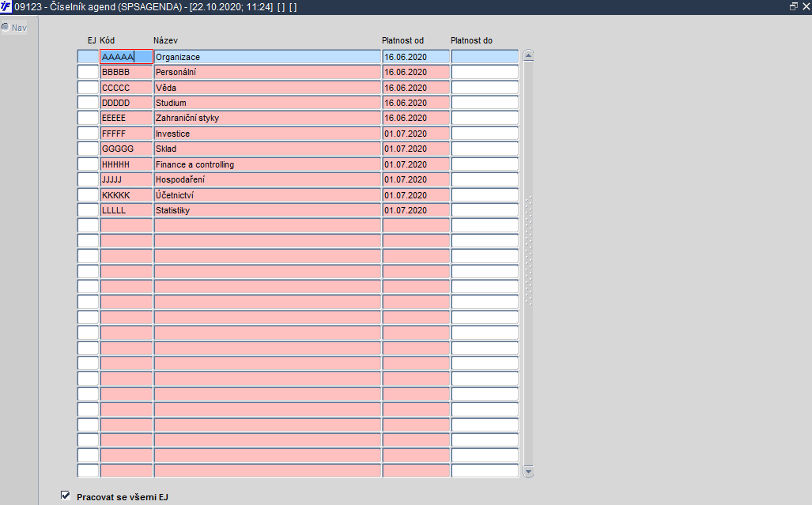Viewport: 812px width, 505px height.
Task: Click the Hospodaření name field
Action: 267,179
